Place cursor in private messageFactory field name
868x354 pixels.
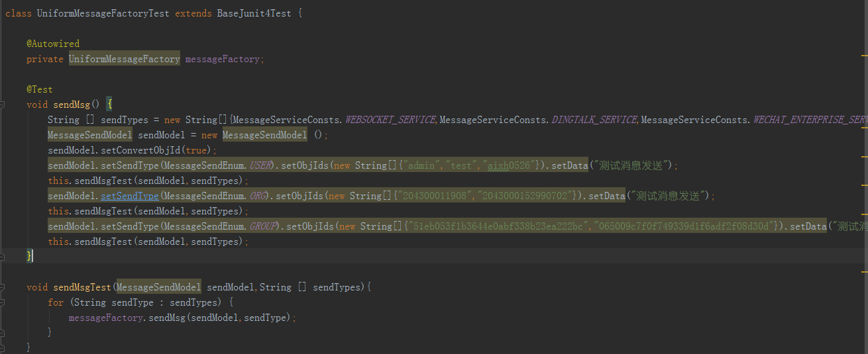pos(222,59)
